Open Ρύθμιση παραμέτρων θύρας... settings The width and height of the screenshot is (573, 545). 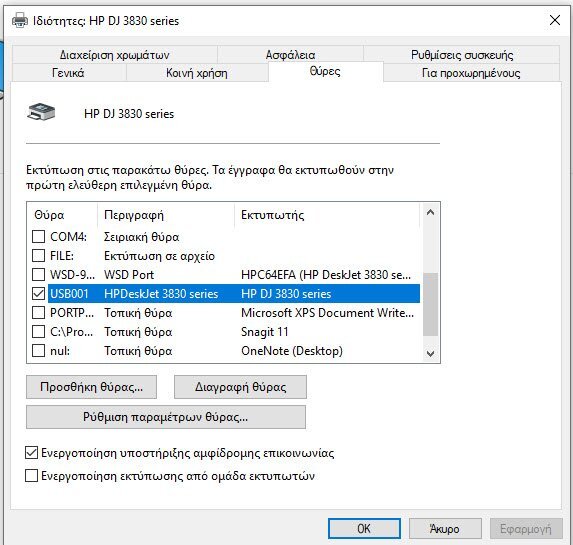166,417
